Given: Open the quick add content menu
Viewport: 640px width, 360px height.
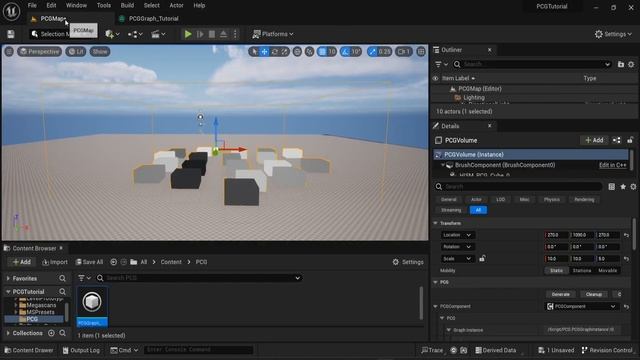Looking at the screenshot, I should (112, 34).
